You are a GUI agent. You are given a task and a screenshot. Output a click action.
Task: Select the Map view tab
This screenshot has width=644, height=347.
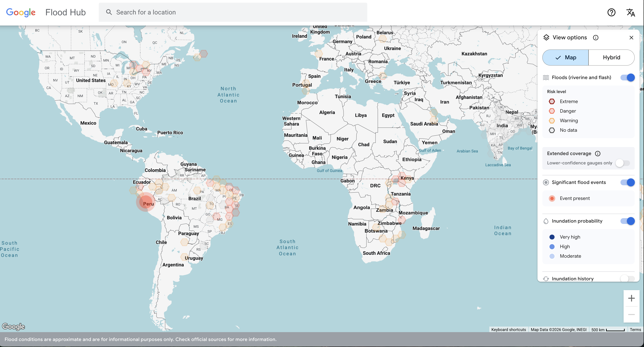[x=565, y=58]
